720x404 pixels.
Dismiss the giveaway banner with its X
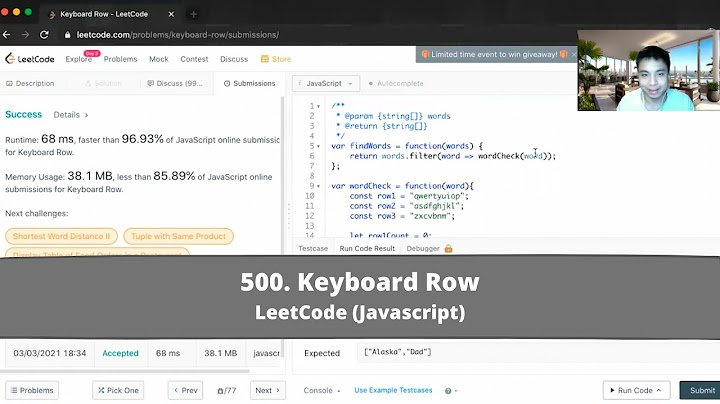[574, 54]
